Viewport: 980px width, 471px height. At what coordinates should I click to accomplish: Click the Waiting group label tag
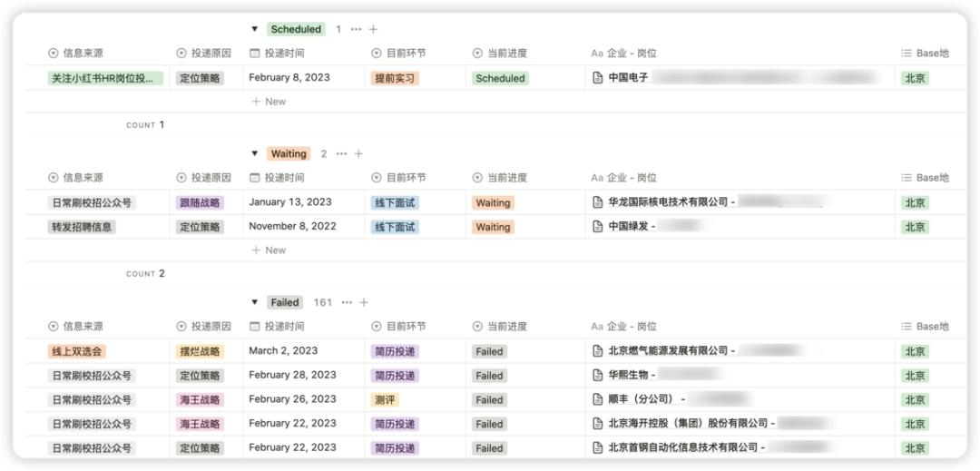pos(289,153)
